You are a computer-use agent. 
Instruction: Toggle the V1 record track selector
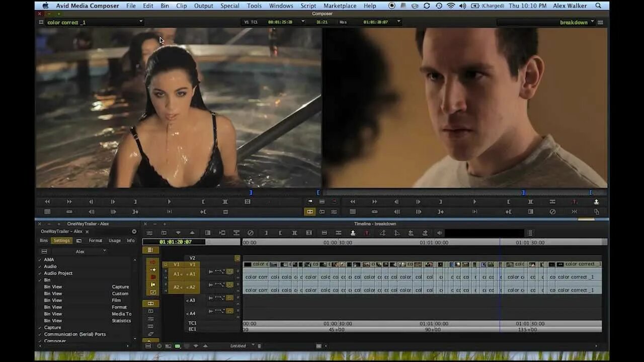pos(192,264)
